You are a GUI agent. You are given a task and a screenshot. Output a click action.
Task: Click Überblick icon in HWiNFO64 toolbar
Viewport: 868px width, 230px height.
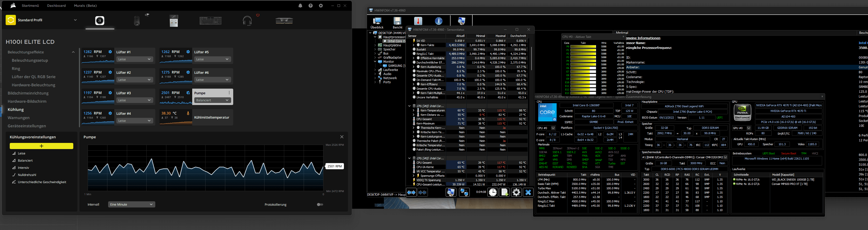pos(377,23)
